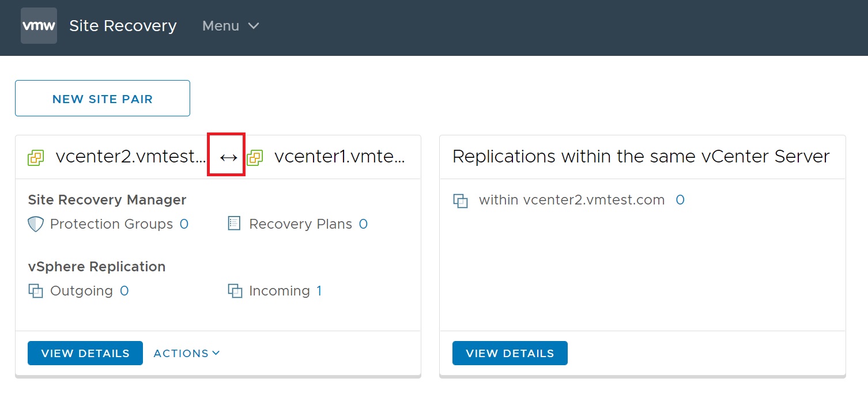The height and width of the screenshot is (394, 868).
Task: Open the within vcenter2.vmtest.com count link
Action: coord(680,200)
